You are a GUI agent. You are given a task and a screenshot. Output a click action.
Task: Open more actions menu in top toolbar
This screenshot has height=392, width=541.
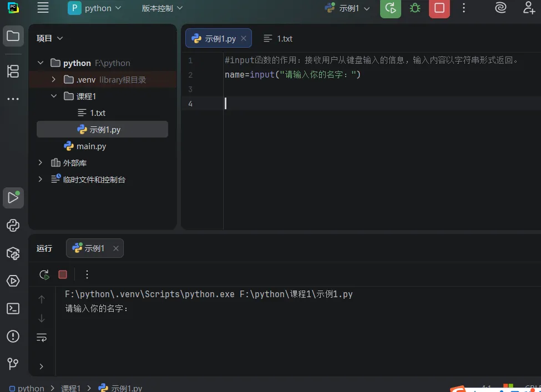(x=464, y=8)
